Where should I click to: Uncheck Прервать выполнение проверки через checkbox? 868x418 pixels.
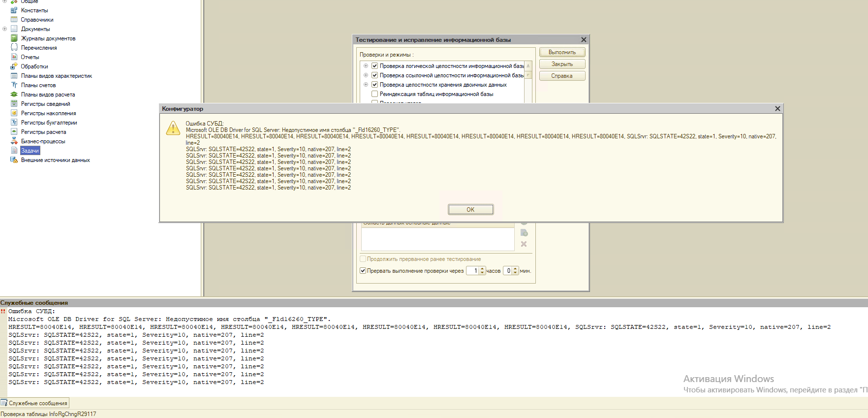coord(363,271)
